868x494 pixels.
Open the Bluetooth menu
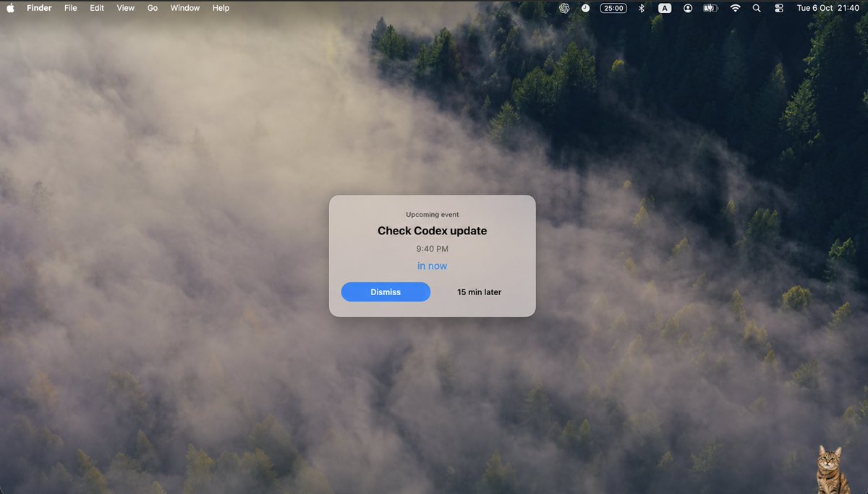(x=641, y=8)
